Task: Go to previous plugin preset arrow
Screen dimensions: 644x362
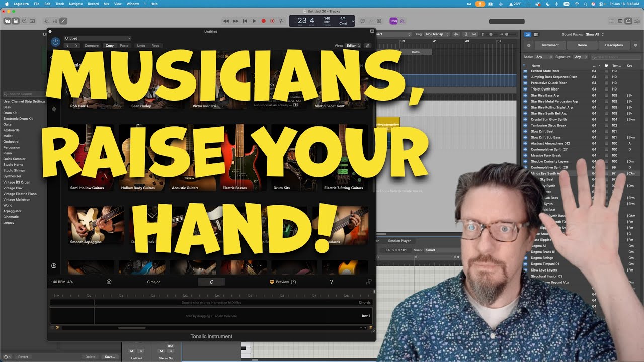Action: [x=68, y=46]
